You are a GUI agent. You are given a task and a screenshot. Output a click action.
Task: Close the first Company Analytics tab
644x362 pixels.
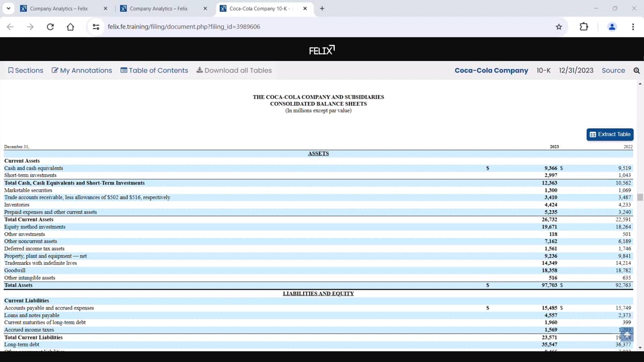pos(106,9)
